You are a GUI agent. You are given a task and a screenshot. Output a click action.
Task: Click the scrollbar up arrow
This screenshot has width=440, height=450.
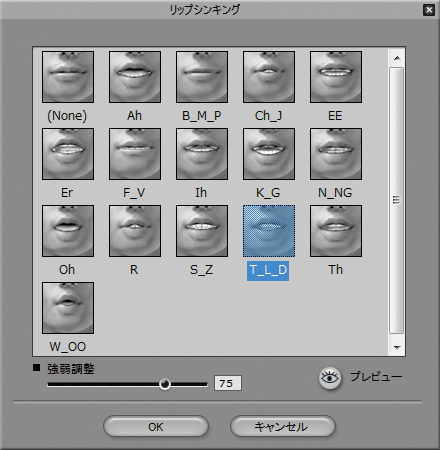(x=397, y=58)
